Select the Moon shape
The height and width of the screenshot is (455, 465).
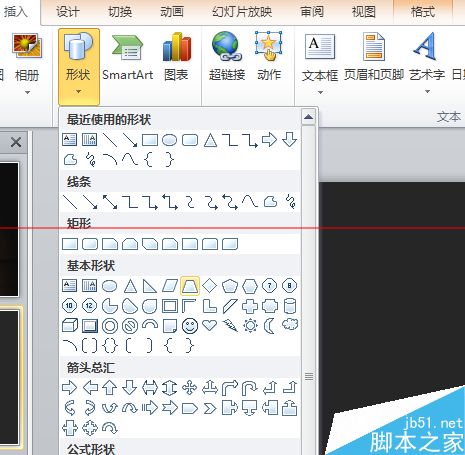[269, 326]
